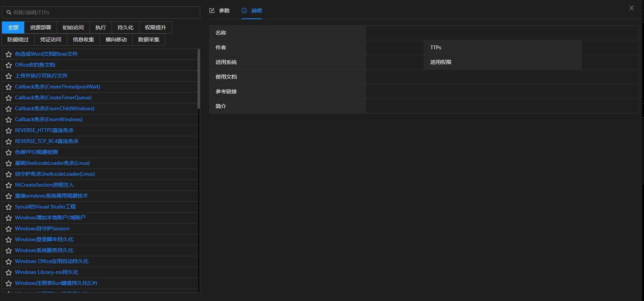Star Callback免杀(EnumChildWindows) entry
The height and width of the screenshot is (301, 644).
pos(9,109)
